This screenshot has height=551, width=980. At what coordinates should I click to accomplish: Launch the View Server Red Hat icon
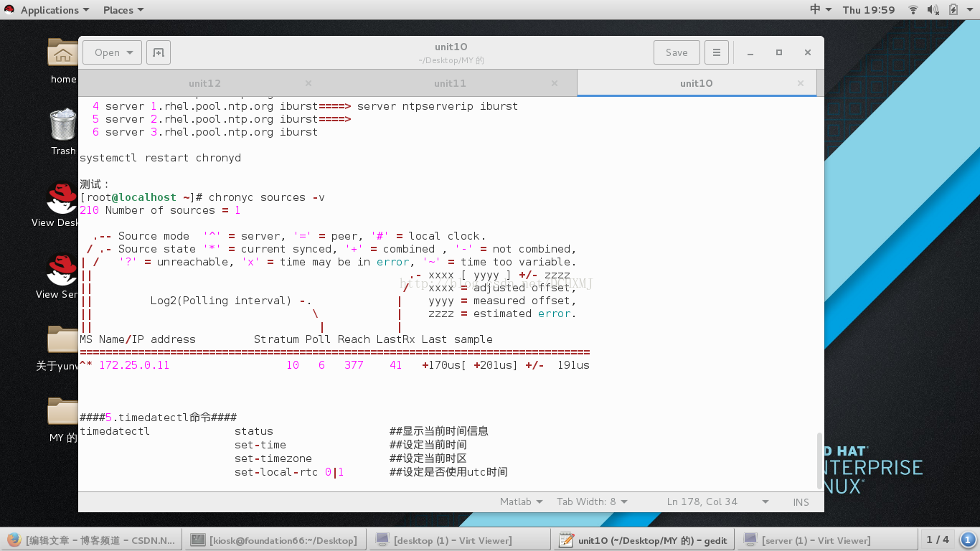(62, 276)
